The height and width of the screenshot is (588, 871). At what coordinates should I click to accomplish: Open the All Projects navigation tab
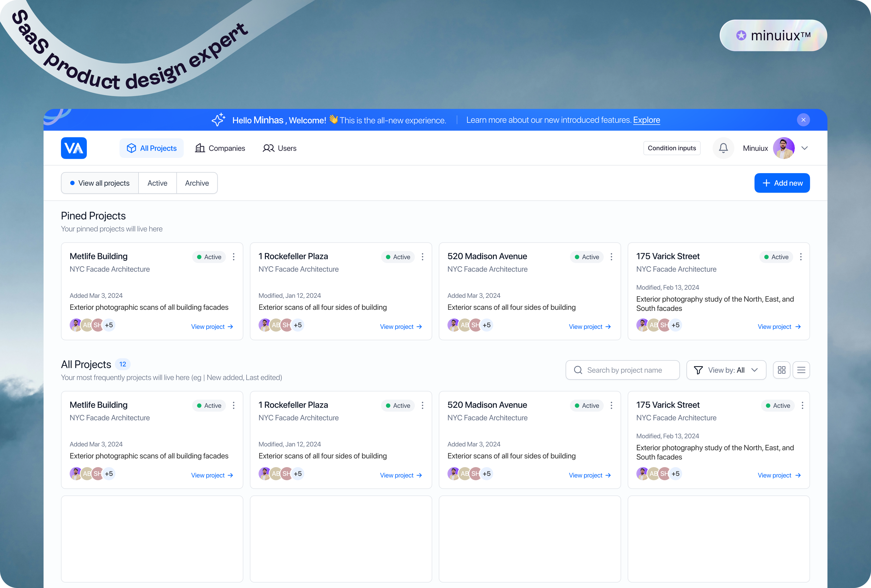[151, 148]
